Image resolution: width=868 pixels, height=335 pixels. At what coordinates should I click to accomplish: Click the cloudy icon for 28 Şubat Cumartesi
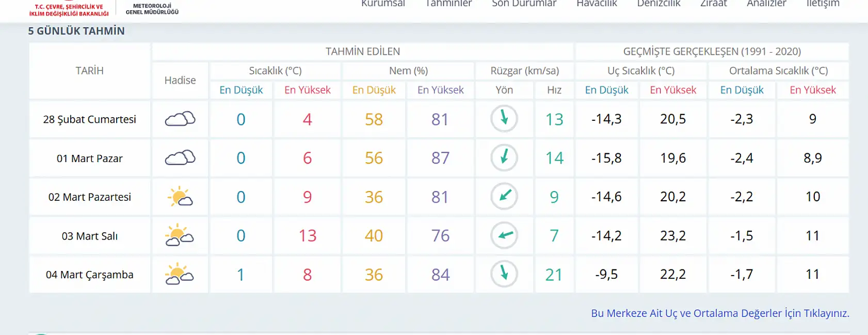point(180,119)
